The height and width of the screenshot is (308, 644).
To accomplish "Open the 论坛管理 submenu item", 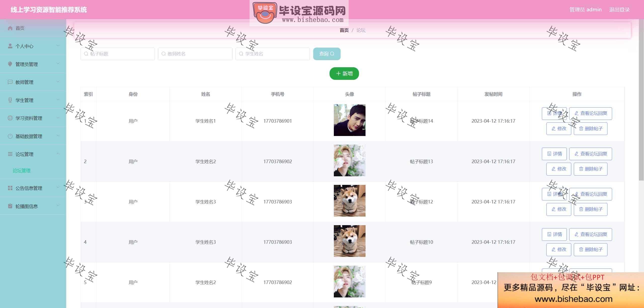I will [x=22, y=171].
